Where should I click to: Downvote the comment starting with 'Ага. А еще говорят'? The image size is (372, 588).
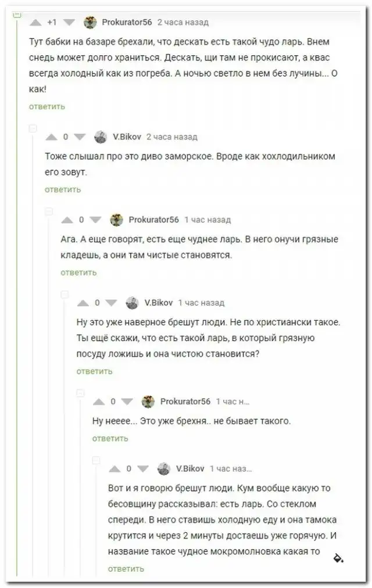[95, 220]
